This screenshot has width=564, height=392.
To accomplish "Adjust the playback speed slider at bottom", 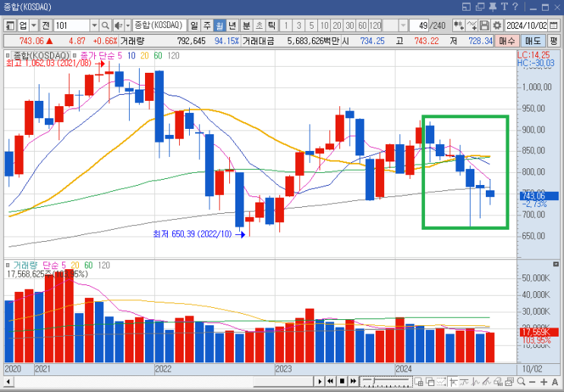I will tap(386, 381).
